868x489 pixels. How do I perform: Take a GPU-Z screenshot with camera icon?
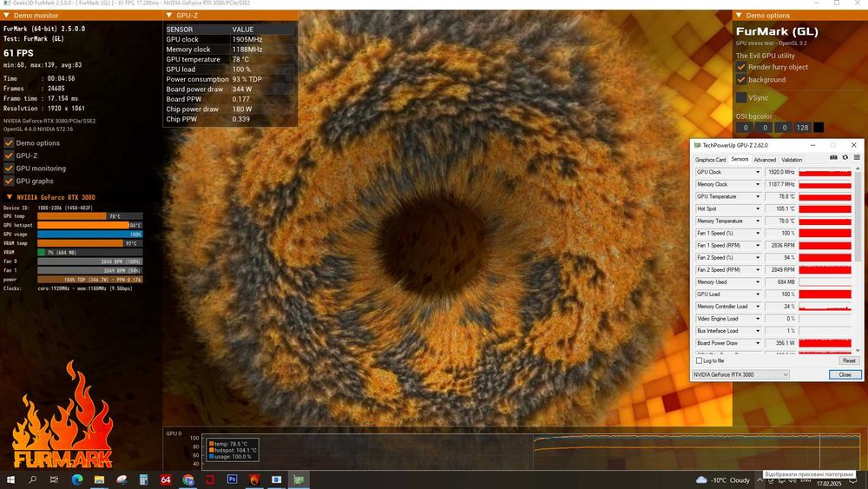(x=833, y=158)
